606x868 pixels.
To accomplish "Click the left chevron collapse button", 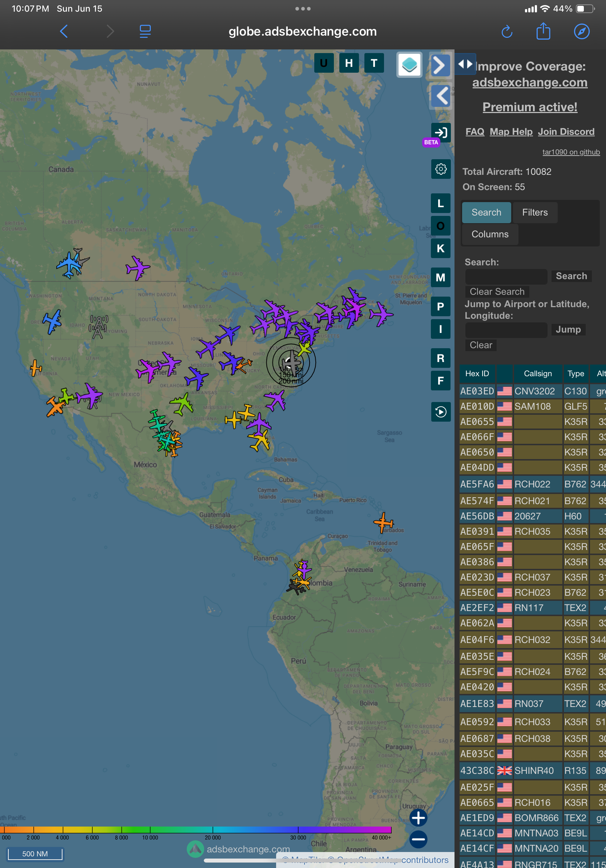I will 441,96.
